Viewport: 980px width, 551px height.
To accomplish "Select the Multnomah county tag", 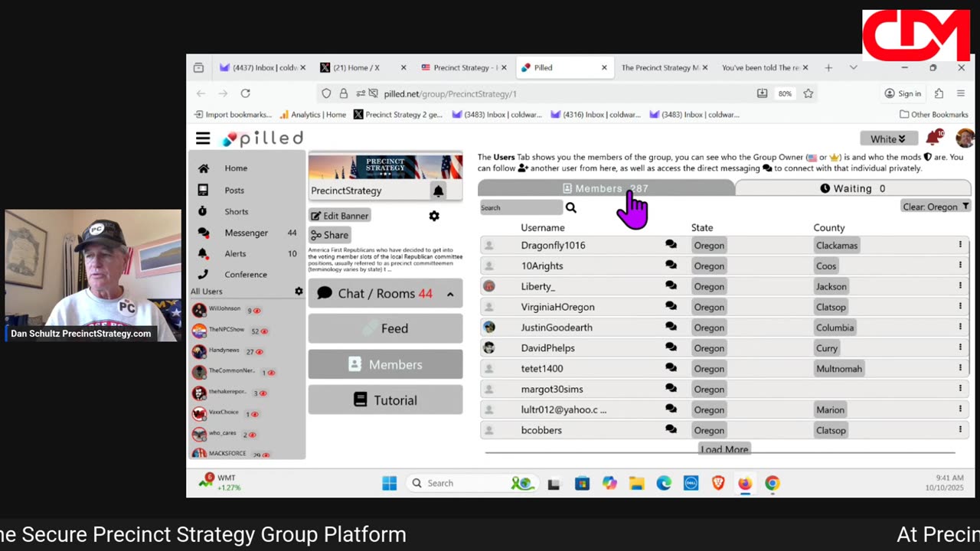I will (x=839, y=369).
